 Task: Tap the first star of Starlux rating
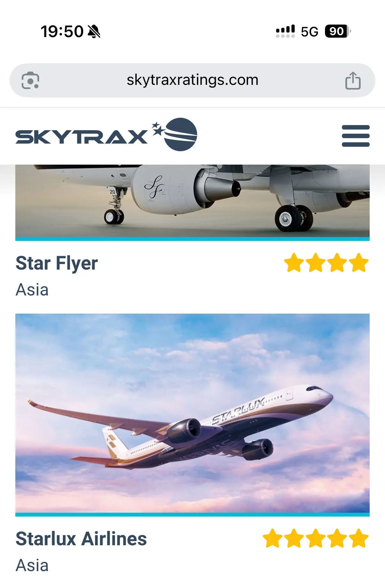pyautogui.click(x=273, y=538)
